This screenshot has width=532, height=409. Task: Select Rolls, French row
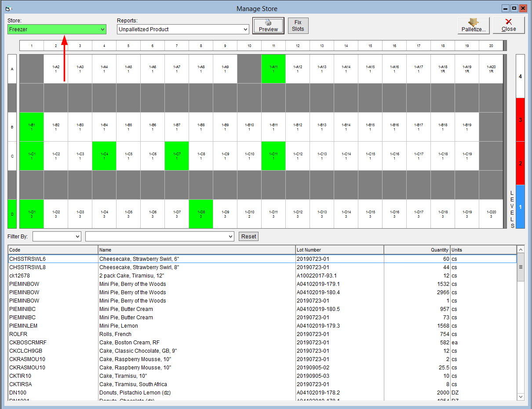pyautogui.click(x=262, y=334)
